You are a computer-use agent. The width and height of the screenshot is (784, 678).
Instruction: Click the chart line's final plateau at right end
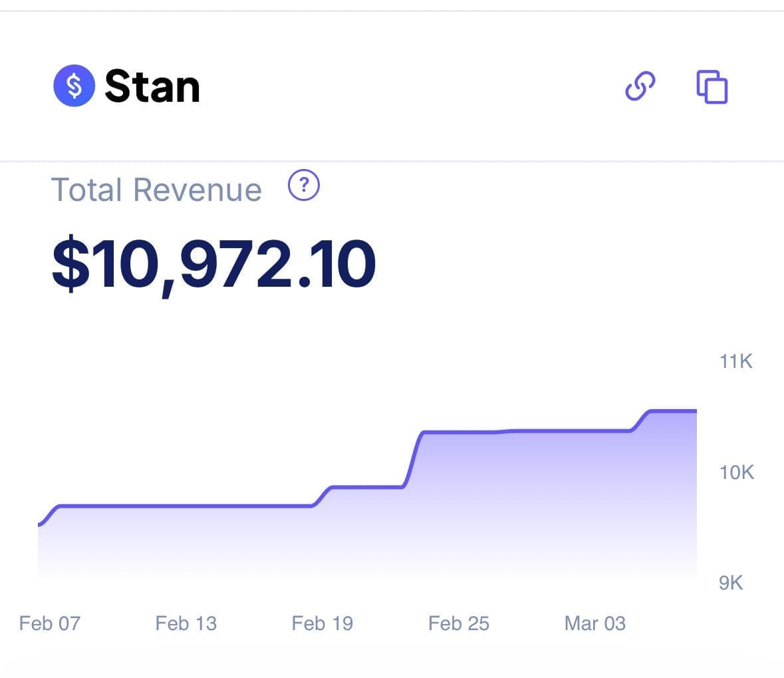(672, 411)
